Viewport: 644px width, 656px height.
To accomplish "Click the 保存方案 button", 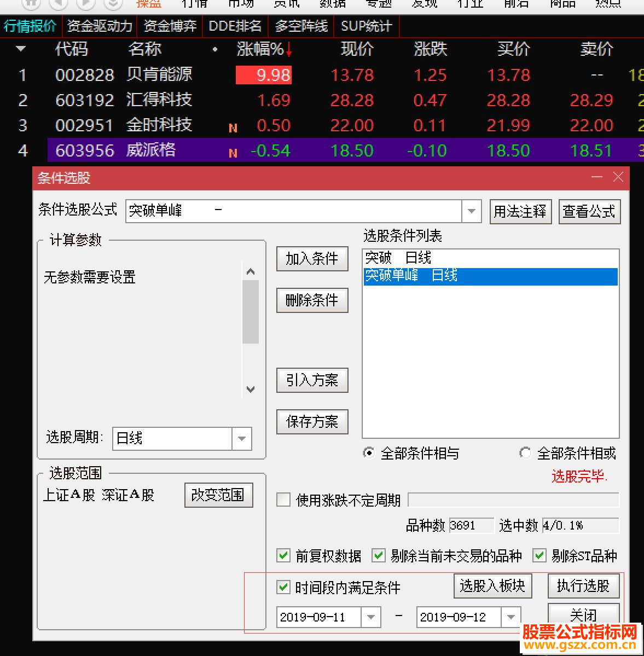I will pos(312,421).
